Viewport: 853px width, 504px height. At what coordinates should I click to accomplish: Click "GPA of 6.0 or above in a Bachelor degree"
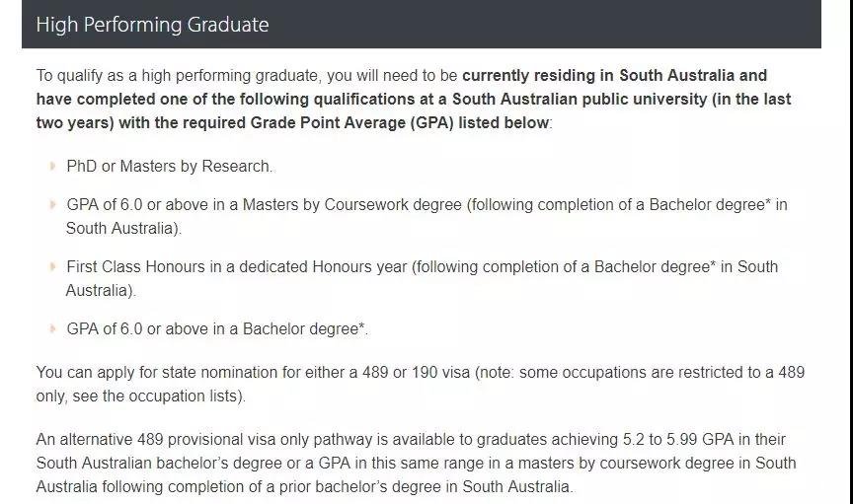pos(215,328)
